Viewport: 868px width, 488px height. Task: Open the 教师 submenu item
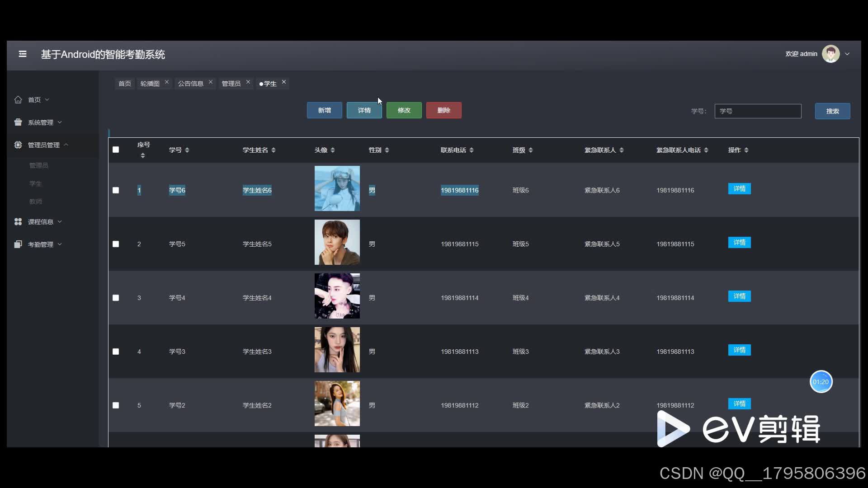click(36, 202)
